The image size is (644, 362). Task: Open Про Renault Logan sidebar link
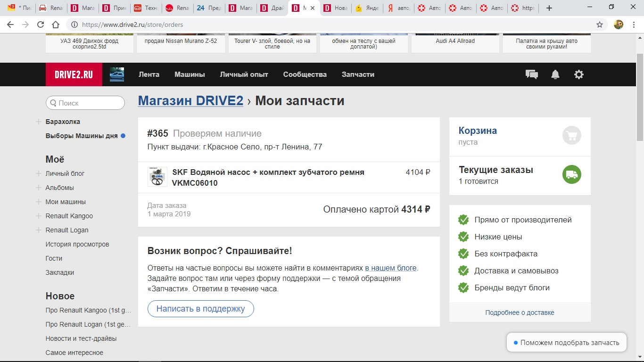89,324
